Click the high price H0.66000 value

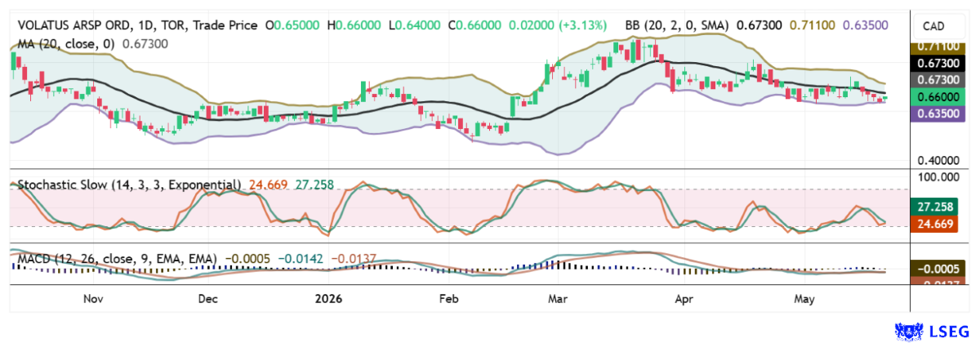pyautogui.click(x=355, y=26)
